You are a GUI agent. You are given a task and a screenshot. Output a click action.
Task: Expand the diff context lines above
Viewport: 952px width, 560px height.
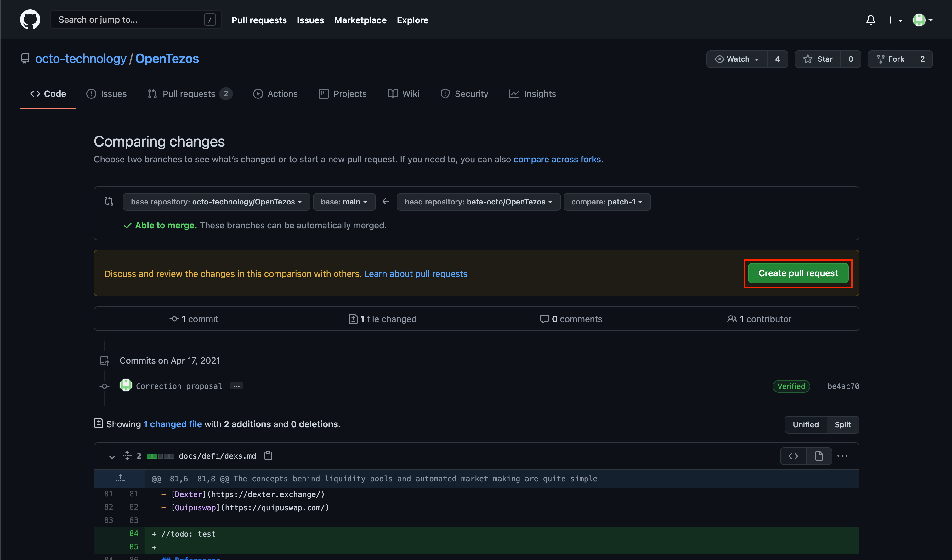click(x=120, y=479)
